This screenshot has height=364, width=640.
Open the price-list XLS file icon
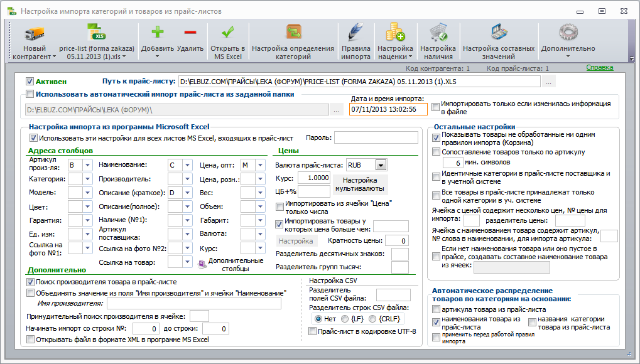(96, 33)
